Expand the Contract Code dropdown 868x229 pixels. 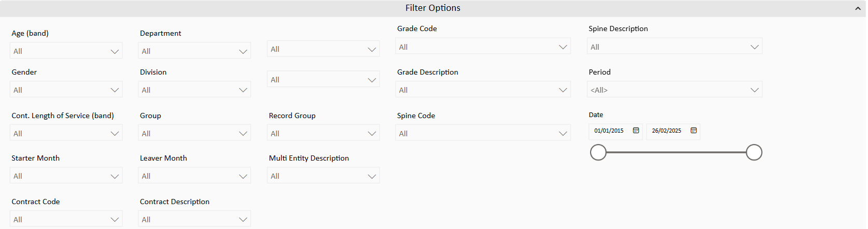click(66, 219)
